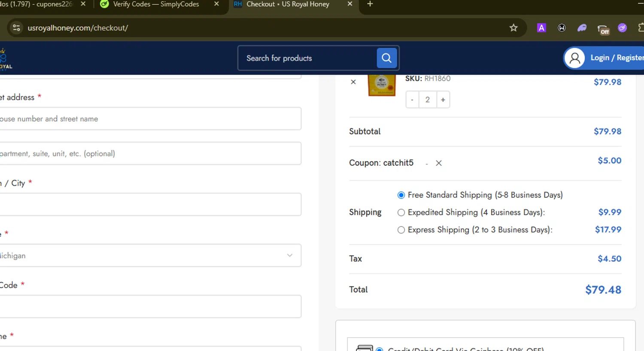Open the W circle extension icon

[x=562, y=28]
